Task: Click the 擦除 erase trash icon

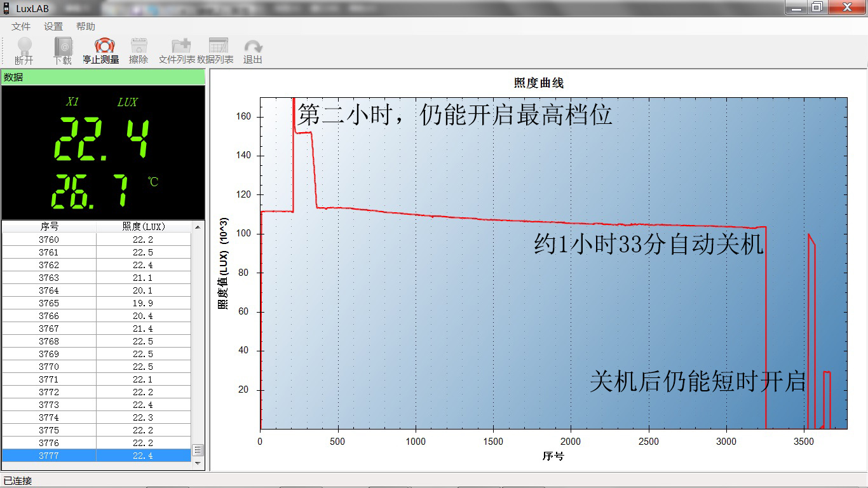Action: click(x=139, y=46)
